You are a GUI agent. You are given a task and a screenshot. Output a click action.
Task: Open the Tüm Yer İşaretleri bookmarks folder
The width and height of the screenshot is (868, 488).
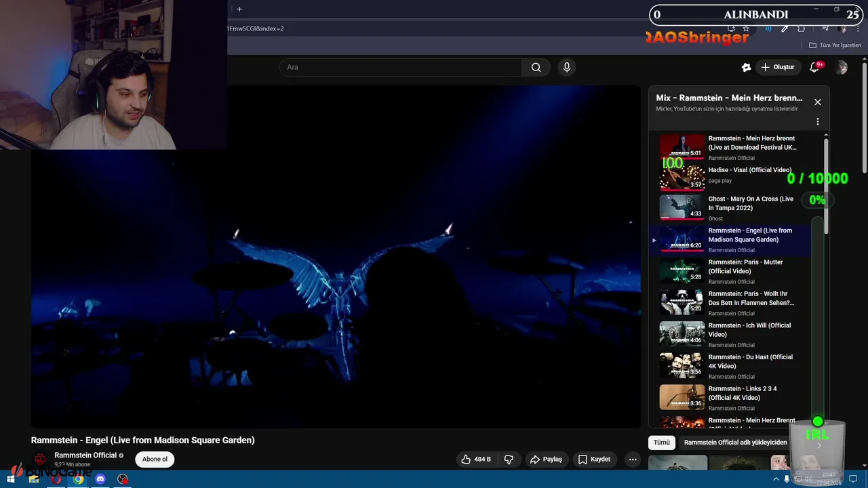coord(835,45)
